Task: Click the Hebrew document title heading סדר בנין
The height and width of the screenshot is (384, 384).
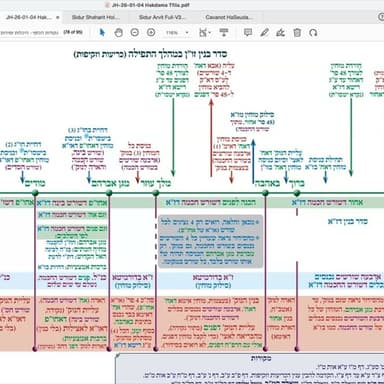Action: pyautogui.click(x=151, y=54)
